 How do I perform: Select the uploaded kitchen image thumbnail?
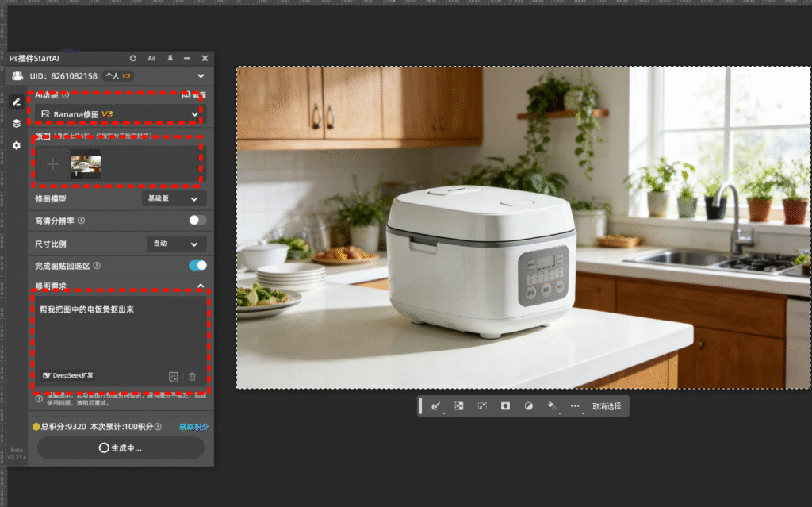click(x=86, y=163)
